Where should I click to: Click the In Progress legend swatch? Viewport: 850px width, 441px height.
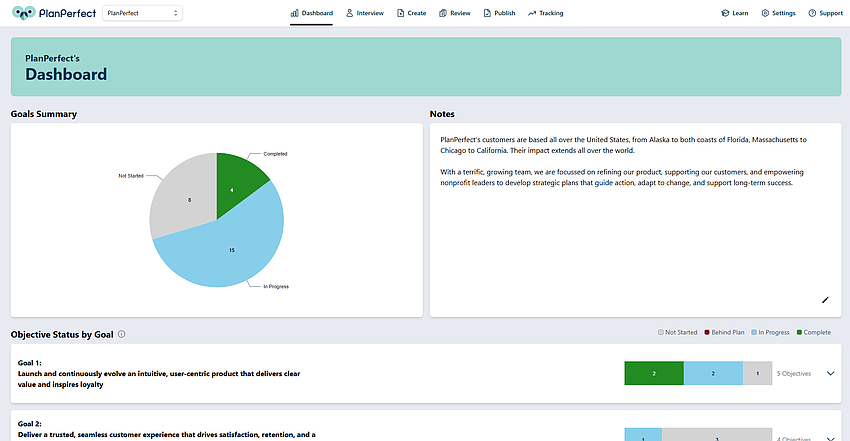tap(754, 332)
